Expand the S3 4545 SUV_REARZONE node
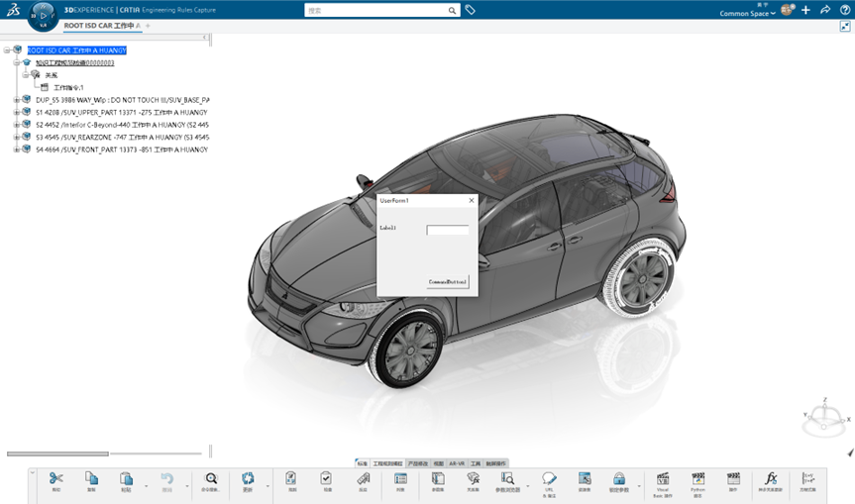Screen dimensions: 855x504 pos(17,137)
